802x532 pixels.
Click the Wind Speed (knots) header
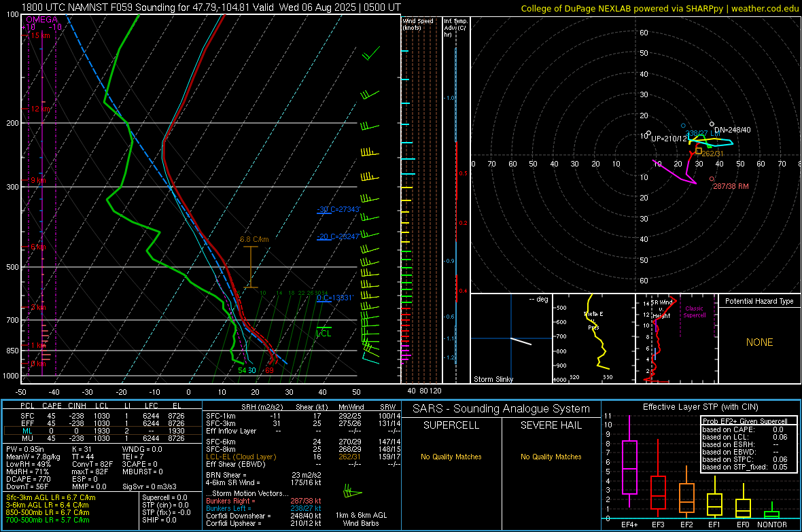(x=418, y=24)
